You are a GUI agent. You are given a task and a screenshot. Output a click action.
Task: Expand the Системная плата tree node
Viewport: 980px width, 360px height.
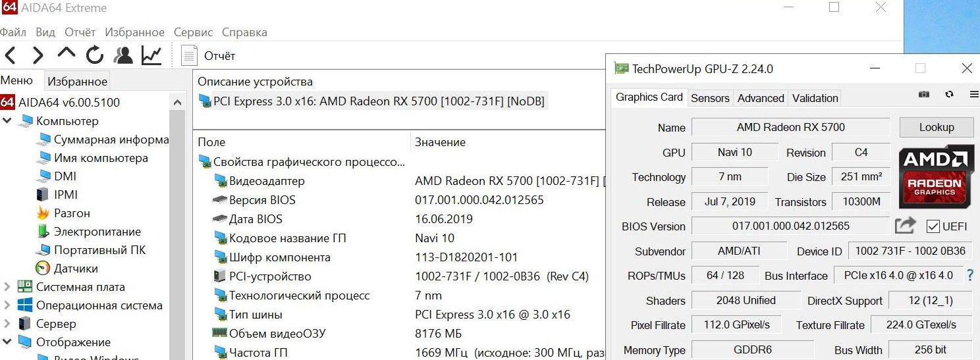click(x=7, y=287)
